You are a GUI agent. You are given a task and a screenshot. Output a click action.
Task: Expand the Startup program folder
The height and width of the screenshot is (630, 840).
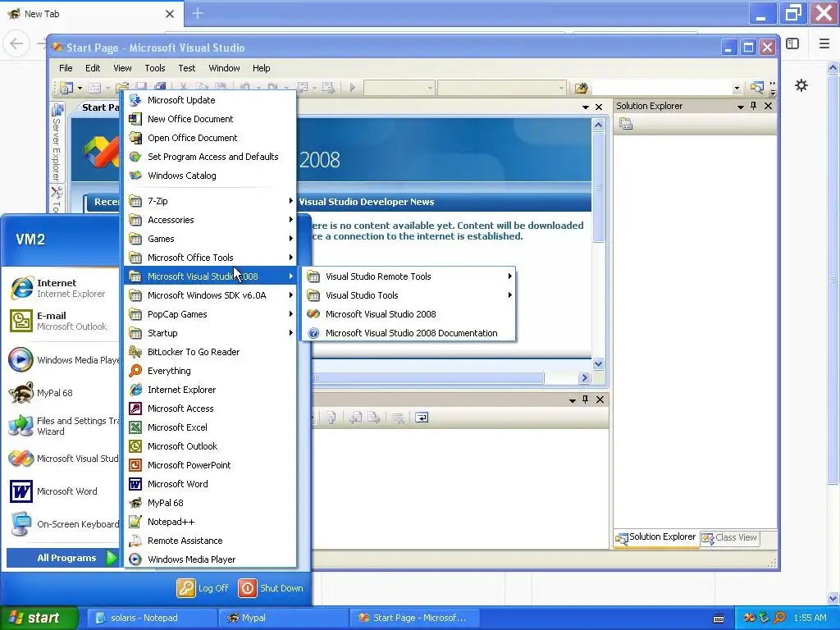(x=211, y=333)
